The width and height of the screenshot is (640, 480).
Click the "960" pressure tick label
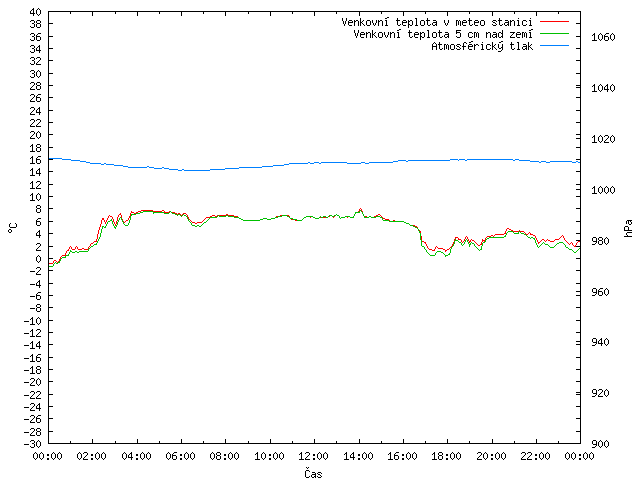(x=600, y=292)
